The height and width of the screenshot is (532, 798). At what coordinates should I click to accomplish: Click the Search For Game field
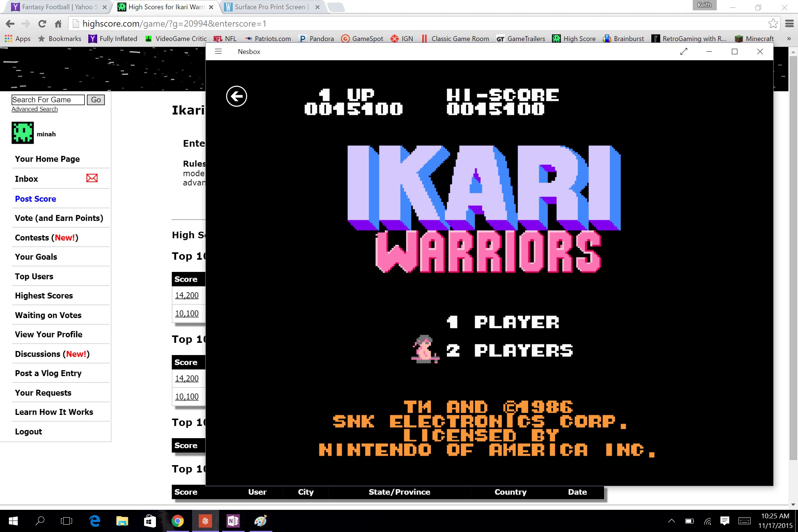[48, 100]
